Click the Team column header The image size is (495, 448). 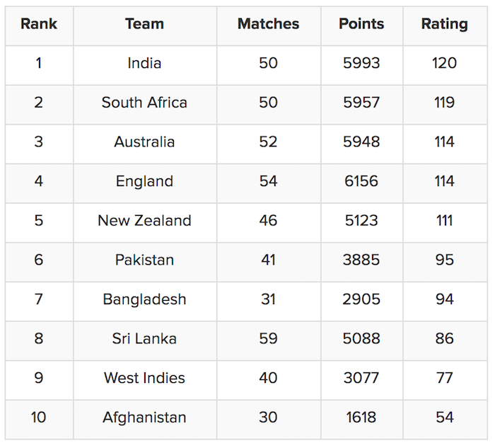144,24
